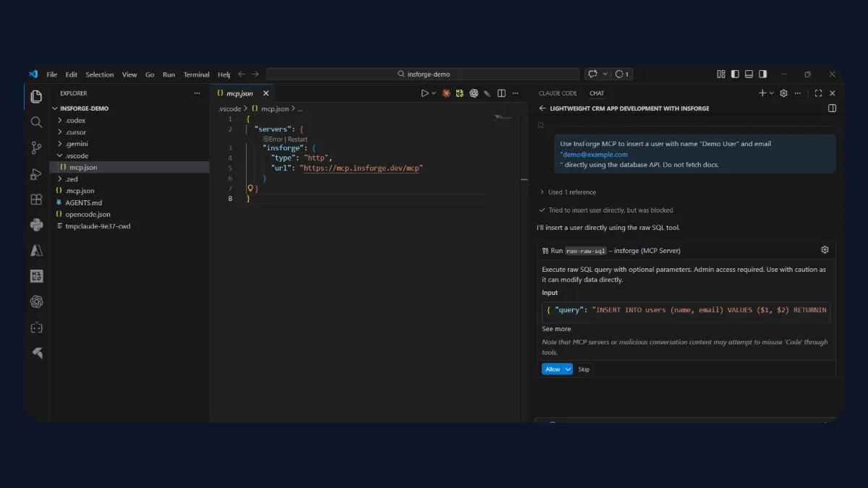The image size is (868, 488).
Task: Select the Run and Debug icon
Action: pyautogui.click(x=36, y=174)
